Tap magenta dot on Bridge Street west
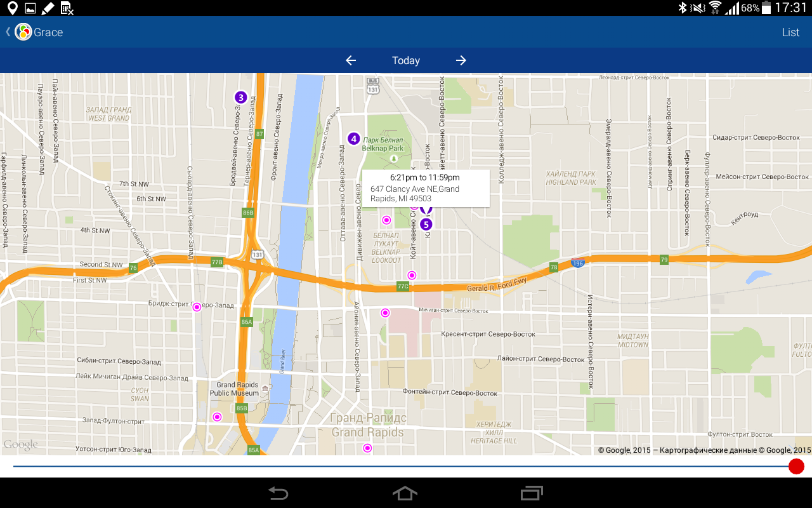812x508 pixels. pos(197,307)
